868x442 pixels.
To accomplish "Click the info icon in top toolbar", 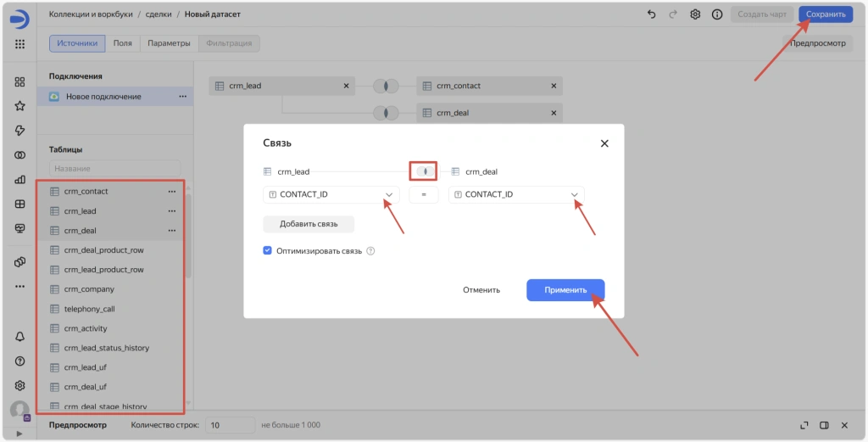I will [x=717, y=14].
